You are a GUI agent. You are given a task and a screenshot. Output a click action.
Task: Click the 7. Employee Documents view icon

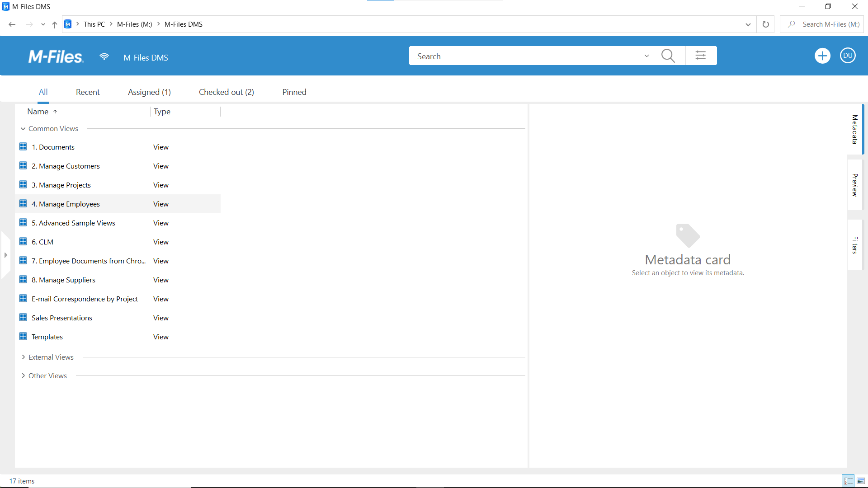click(23, 260)
